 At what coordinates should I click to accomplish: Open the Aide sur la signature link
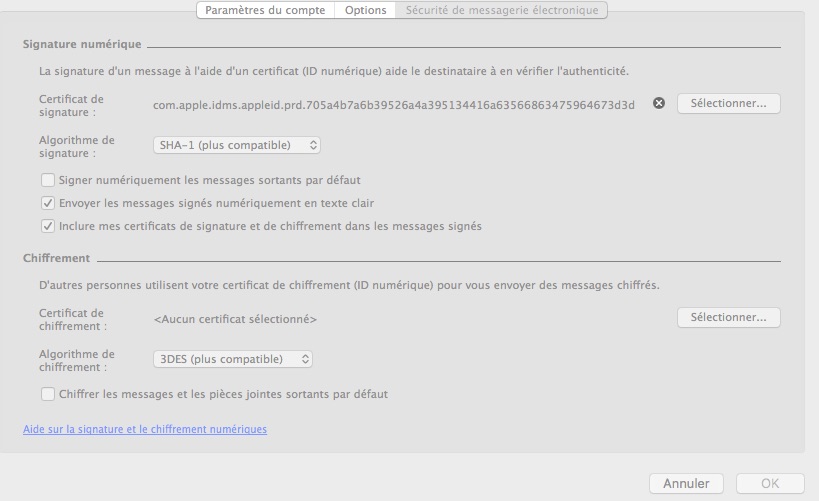[145, 429]
